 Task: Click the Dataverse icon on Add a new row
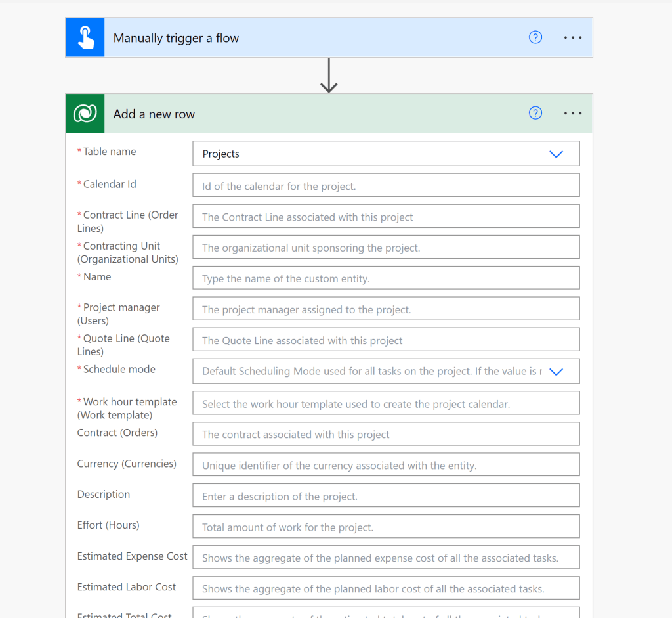[85, 114]
